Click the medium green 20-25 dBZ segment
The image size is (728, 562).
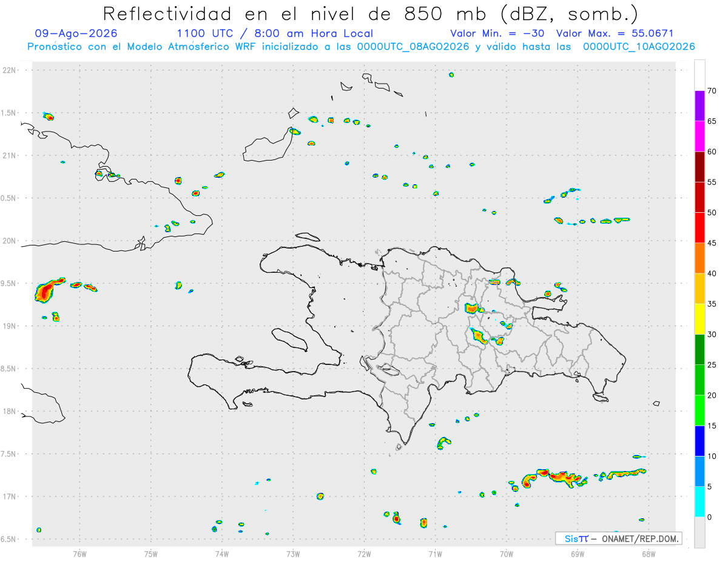pos(699,380)
